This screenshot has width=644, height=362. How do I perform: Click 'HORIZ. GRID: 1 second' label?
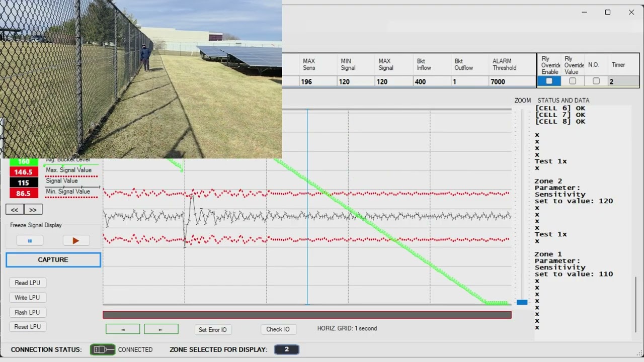coord(347,328)
